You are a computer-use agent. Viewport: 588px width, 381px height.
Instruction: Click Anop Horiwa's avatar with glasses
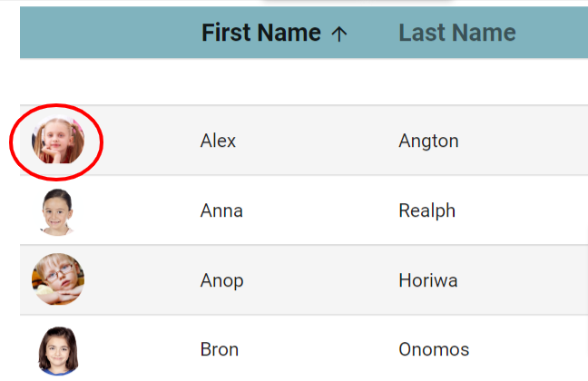coord(58,279)
